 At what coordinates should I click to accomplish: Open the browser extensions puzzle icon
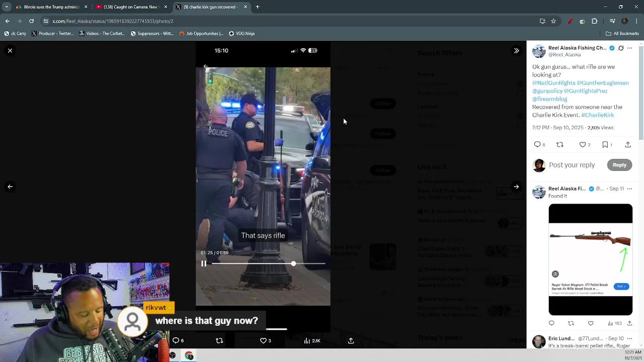click(595, 21)
